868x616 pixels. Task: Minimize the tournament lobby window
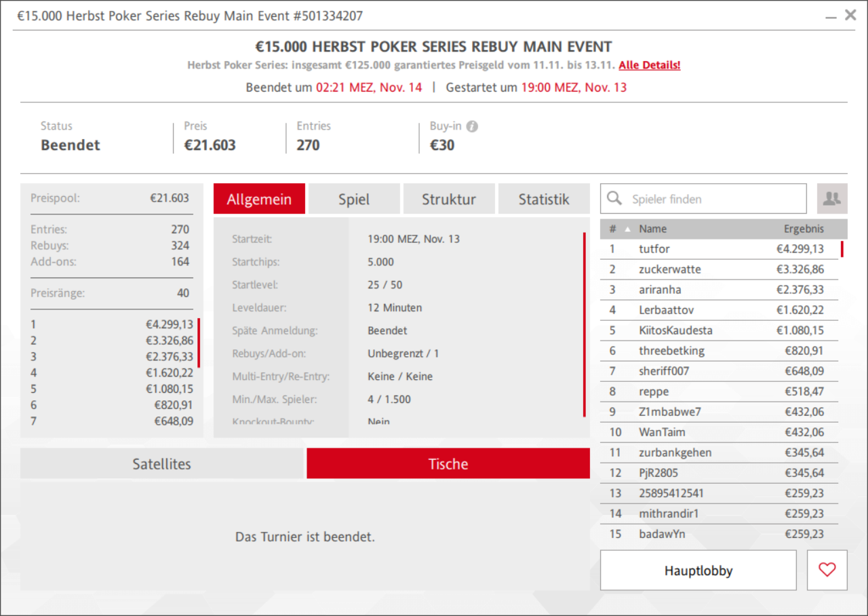click(831, 16)
